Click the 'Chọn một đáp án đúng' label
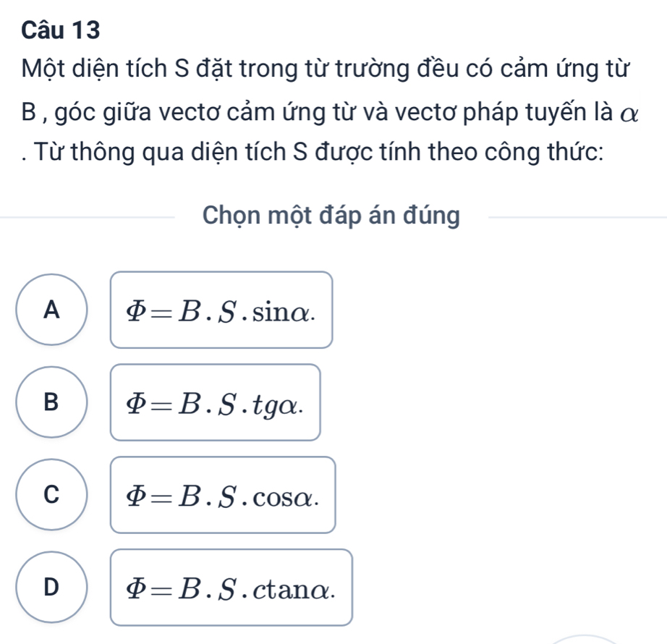The width and height of the screenshot is (667, 644). pos(331,215)
